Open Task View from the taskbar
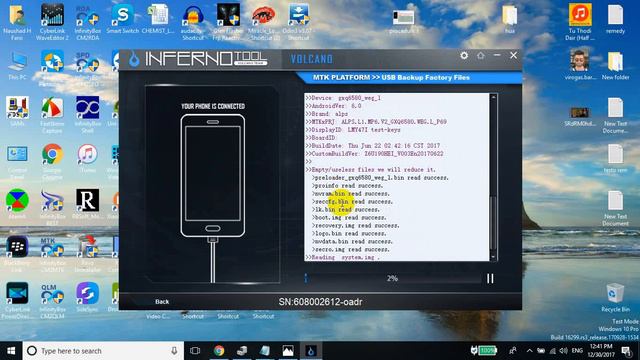The height and width of the screenshot is (360, 640). (195, 351)
